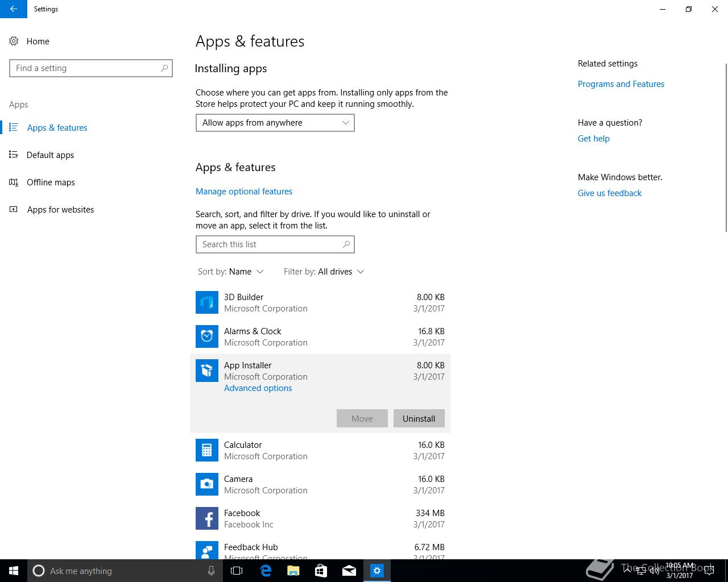Screen dimensions: 728x582
Task: Open File Explorer from the taskbar
Action: (x=293, y=571)
